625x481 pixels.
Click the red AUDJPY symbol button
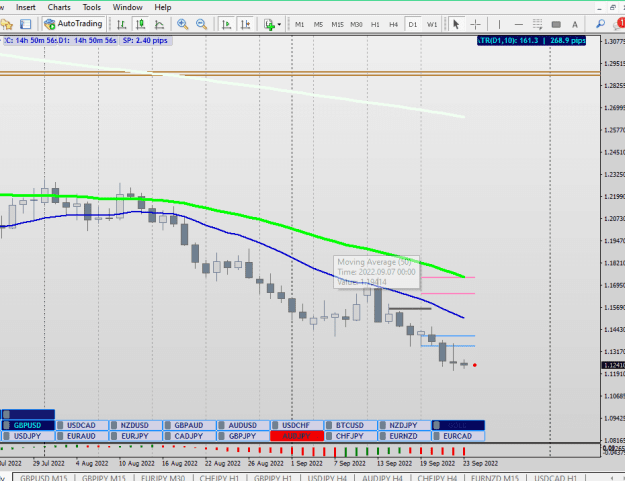(x=297, y=436)
